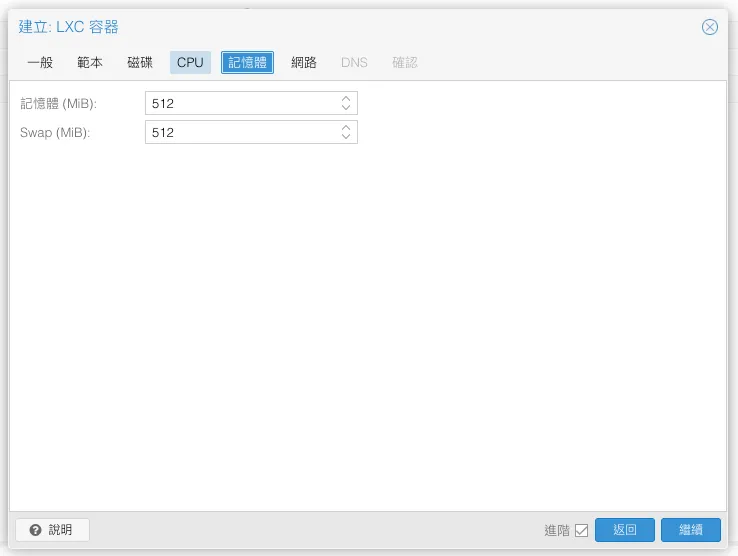This screenshot has width=738, height=556.
Task: Switch to the 網路 network tab
Action: point(304,62)
